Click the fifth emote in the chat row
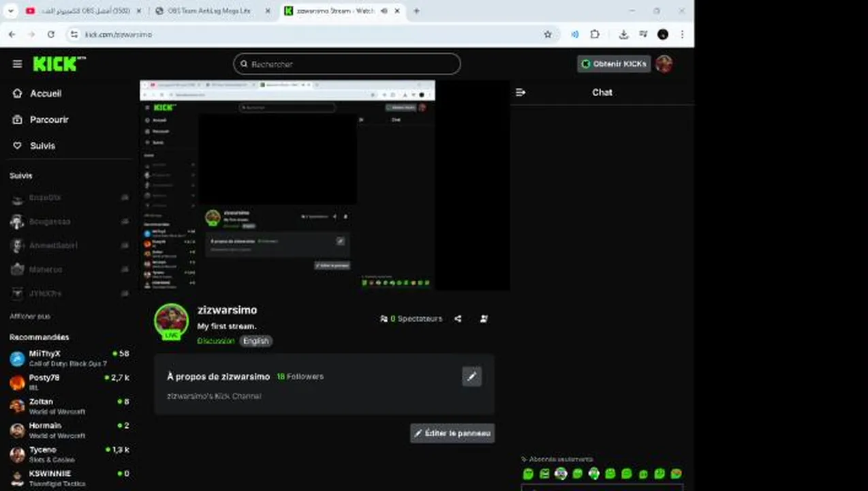 click(x=594, y=474)
